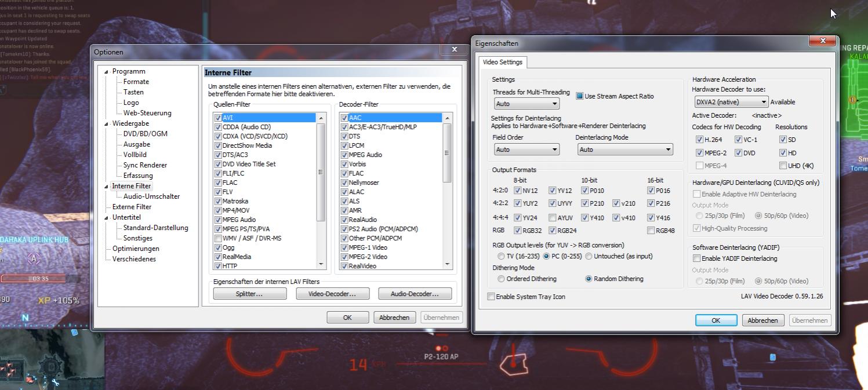Enable the RGB48 output format

click(x=651, y=231)
